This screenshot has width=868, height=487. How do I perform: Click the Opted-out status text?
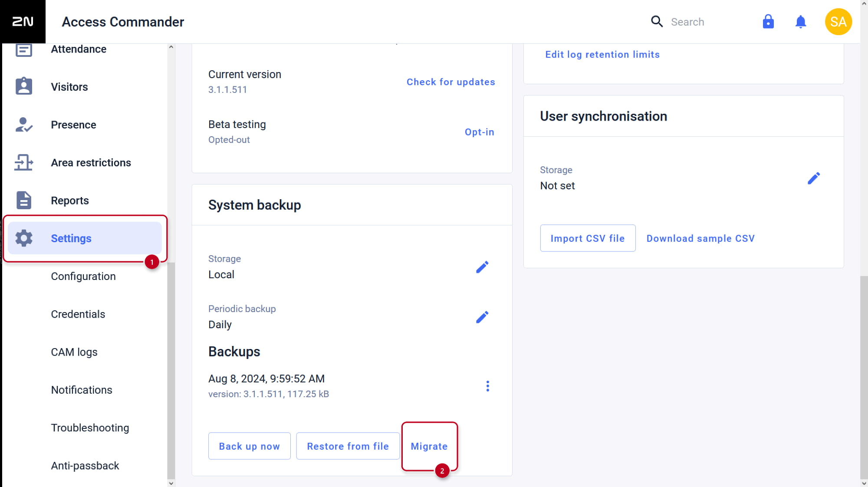(229, 140)
